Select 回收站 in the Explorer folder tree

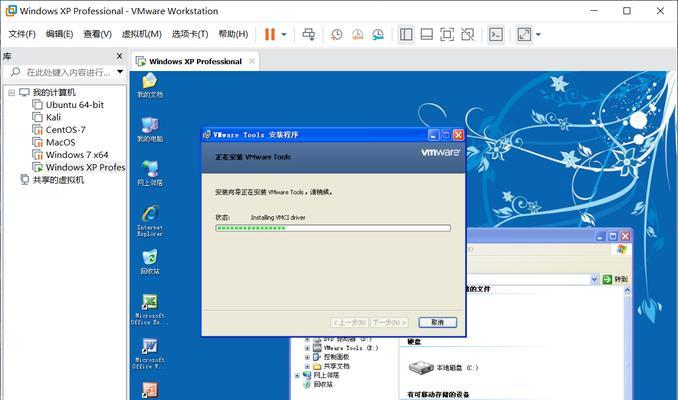tap(319, 384)
